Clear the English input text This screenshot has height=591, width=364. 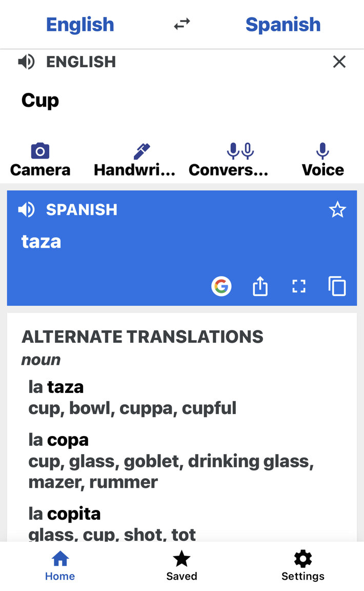[x=339, y=62]
